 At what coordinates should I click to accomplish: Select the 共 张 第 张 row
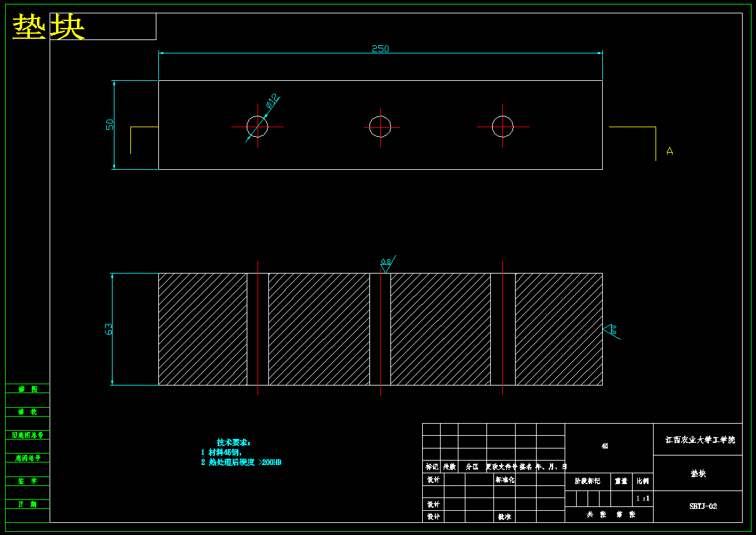[609, 515]
